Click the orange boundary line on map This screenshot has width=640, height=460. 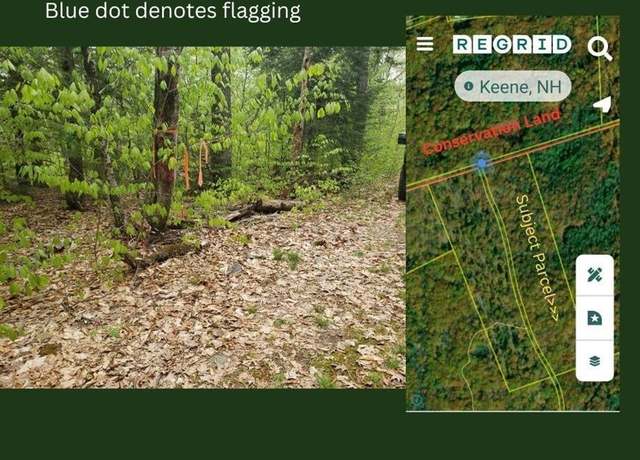pyautogui.click(x=513, y=155)
